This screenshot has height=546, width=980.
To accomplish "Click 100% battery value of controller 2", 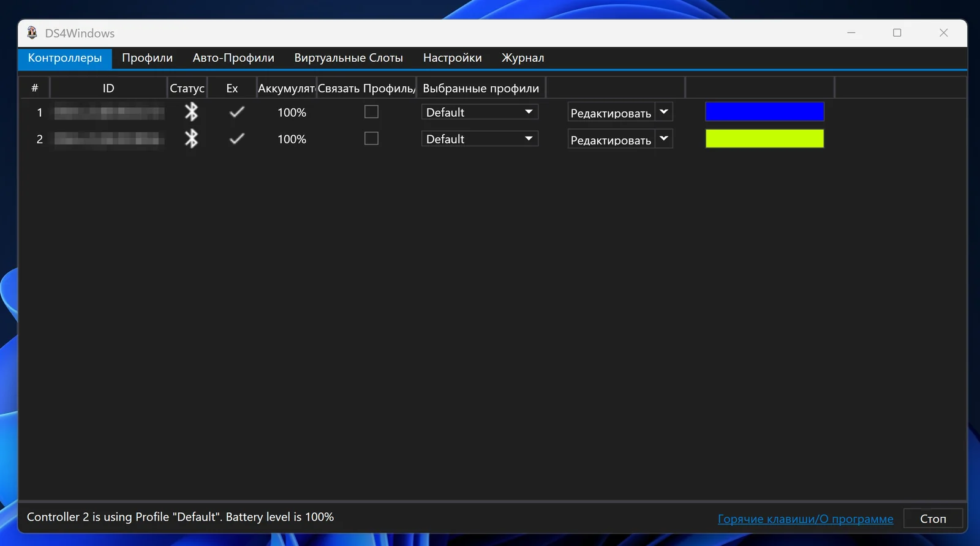I will click(x=292, y=140).
